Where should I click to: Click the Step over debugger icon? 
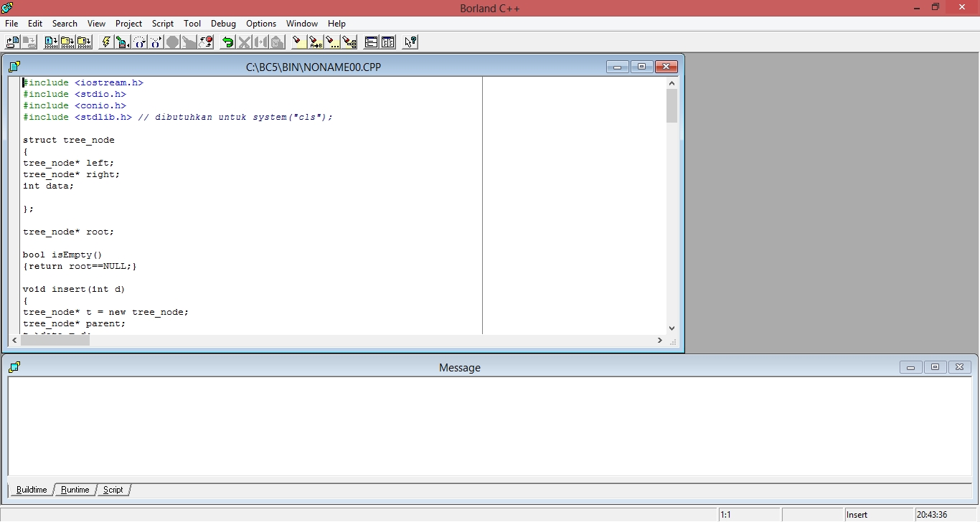pyautogui.click(x=139, y=42)
